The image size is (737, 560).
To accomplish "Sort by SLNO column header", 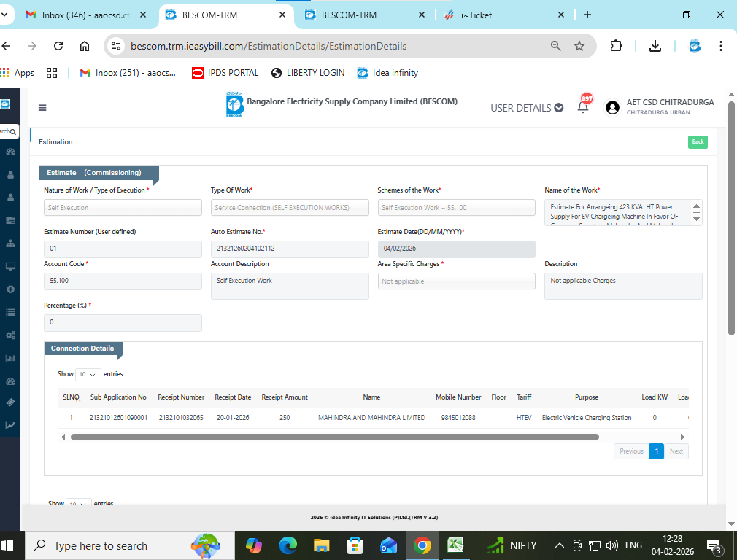I will [71, 397].
